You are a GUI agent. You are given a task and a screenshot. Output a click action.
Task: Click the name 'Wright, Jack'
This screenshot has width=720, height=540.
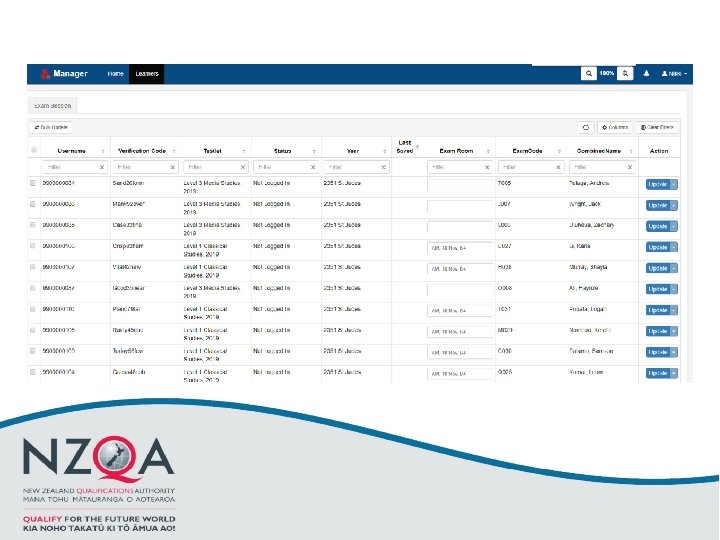[x=585, y=204]
